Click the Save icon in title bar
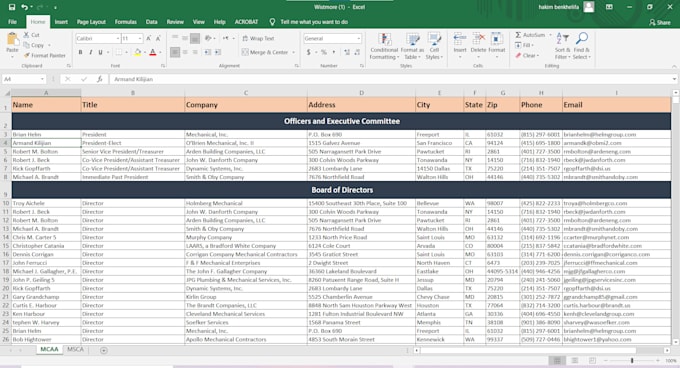This screenshot has width=680, height=368. (12, 7)
